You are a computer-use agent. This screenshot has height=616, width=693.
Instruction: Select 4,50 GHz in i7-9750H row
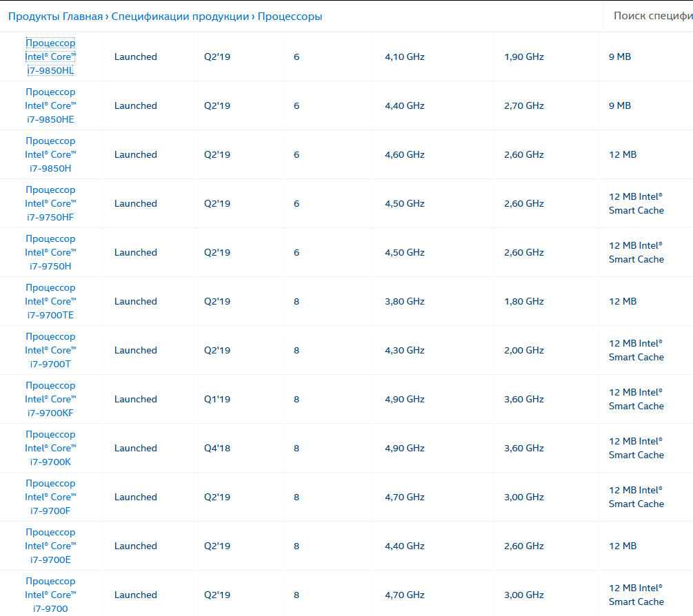tap(405, 253)
